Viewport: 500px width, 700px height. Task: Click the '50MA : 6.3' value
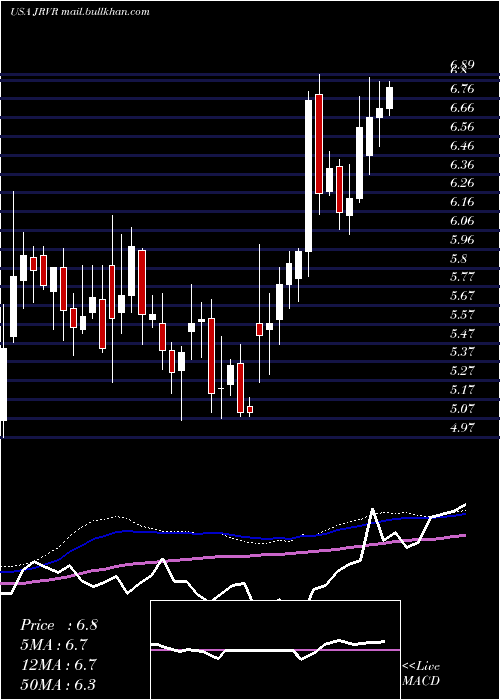(58, 684)
